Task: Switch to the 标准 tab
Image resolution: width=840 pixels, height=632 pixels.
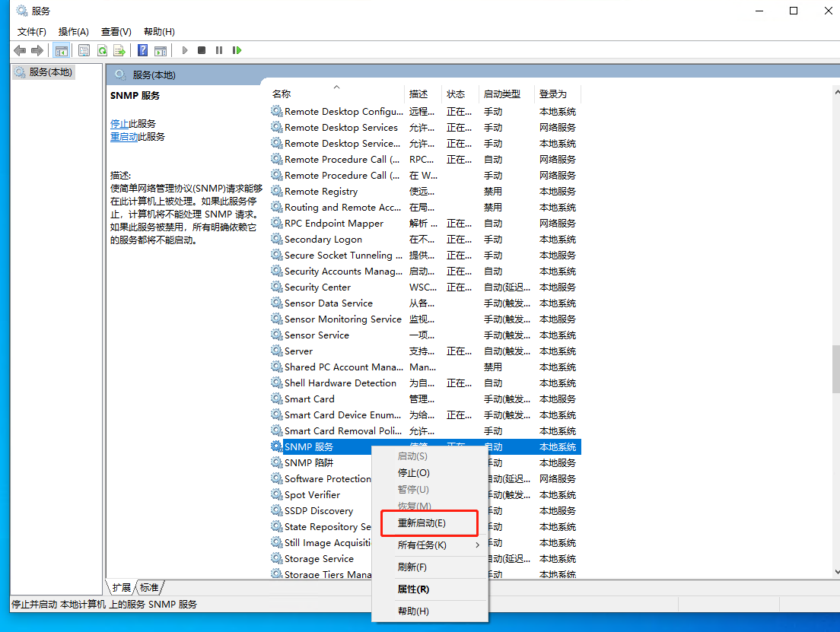Action: [149, 588]
